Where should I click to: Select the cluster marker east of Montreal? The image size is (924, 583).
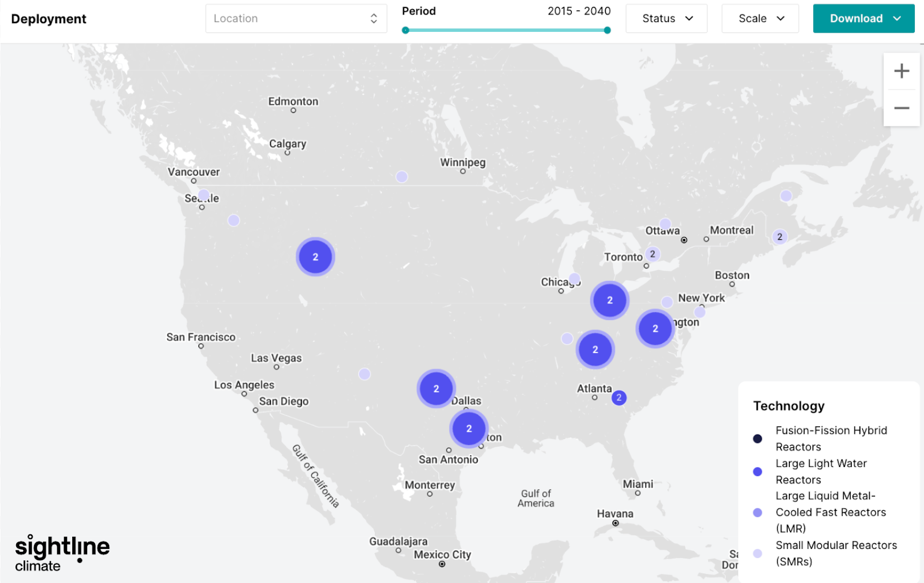(x=780, y=237)
